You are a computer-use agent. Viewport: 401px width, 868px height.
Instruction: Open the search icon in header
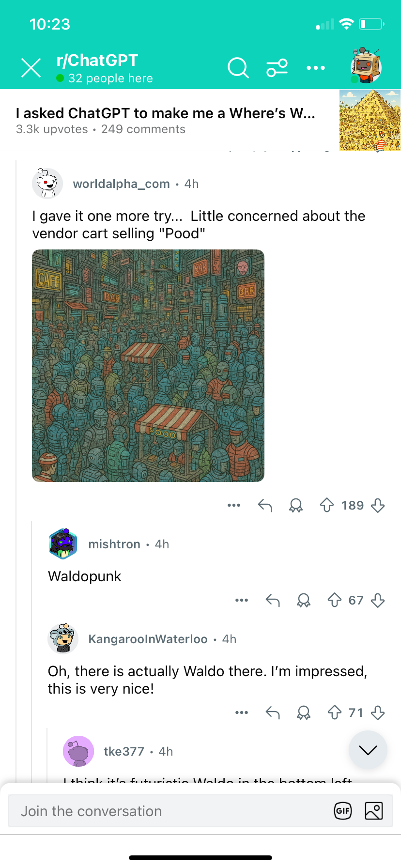(238, 68)
